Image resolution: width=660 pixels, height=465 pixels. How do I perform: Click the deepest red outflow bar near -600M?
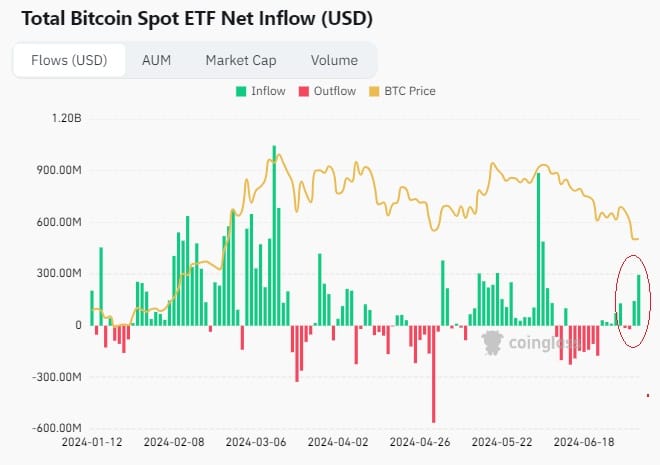[434, 374]
